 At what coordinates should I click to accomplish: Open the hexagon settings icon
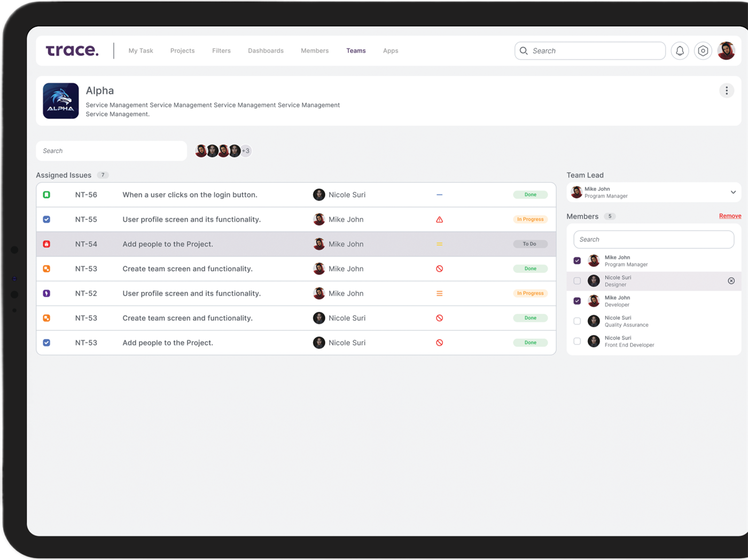[703, 51]
